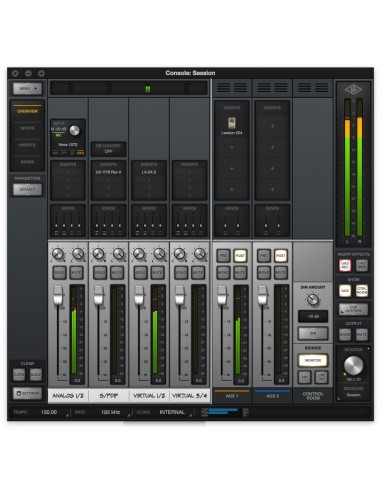Click the VIRTUAL 3/4 channel label

tap(189, 396)
